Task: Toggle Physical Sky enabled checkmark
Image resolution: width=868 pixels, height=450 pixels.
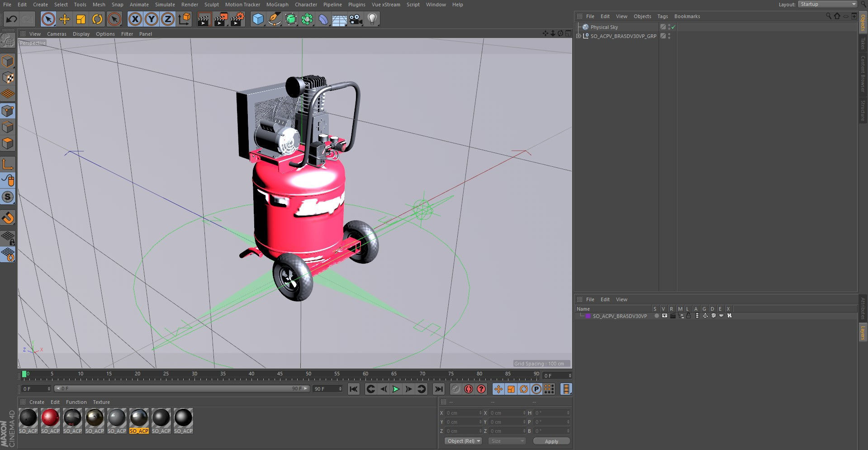Action: pos(673,27)
